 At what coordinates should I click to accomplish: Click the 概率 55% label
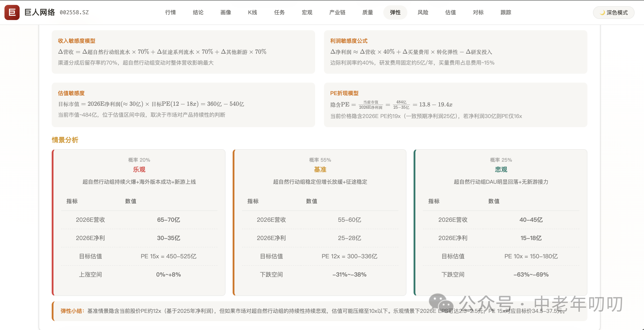(x=320, y=160)
